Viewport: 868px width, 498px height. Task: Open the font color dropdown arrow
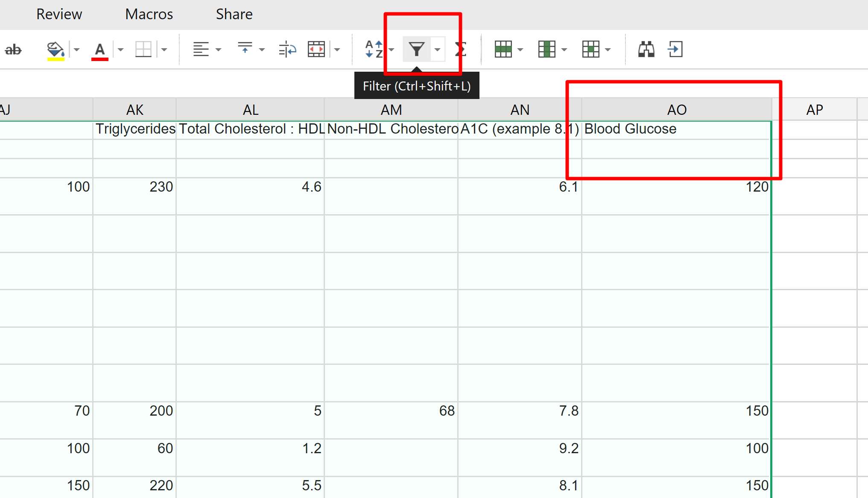pyautogui.click(x=121, y=50)
